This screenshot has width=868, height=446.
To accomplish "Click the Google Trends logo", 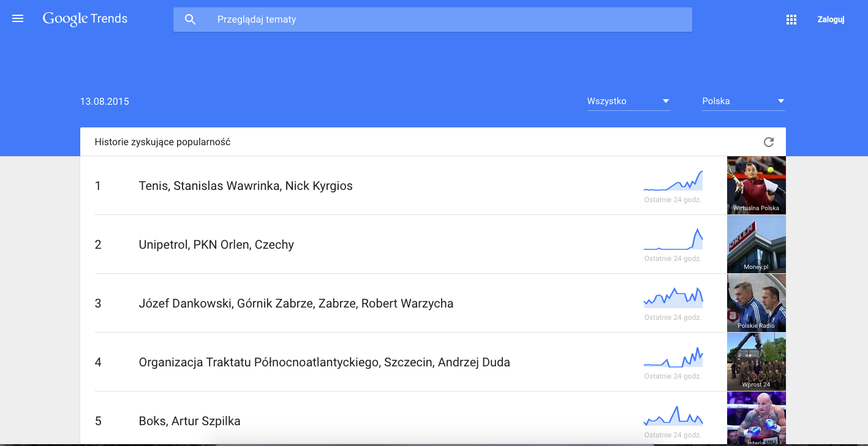I will click(85, 19).
